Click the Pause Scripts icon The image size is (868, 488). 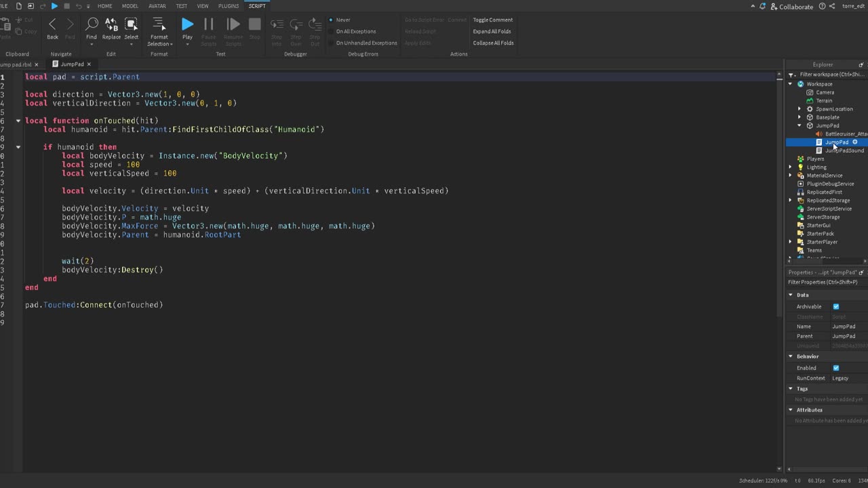pos(209,24)
